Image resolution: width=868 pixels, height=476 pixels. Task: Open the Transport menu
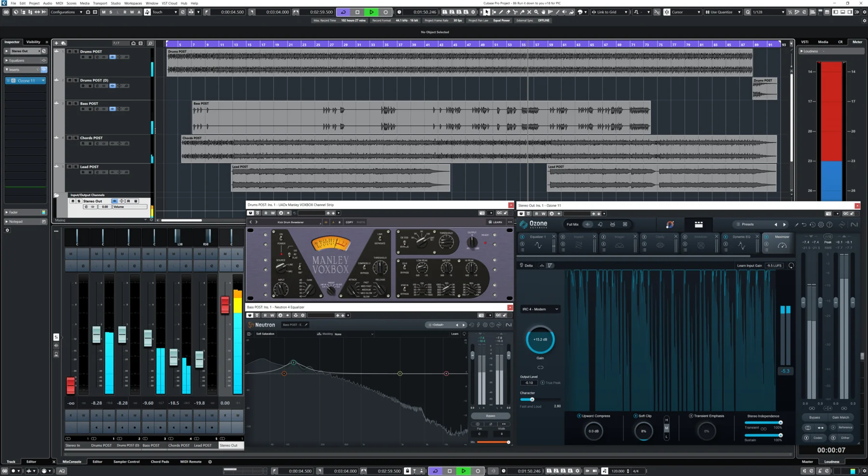(100, 3)
